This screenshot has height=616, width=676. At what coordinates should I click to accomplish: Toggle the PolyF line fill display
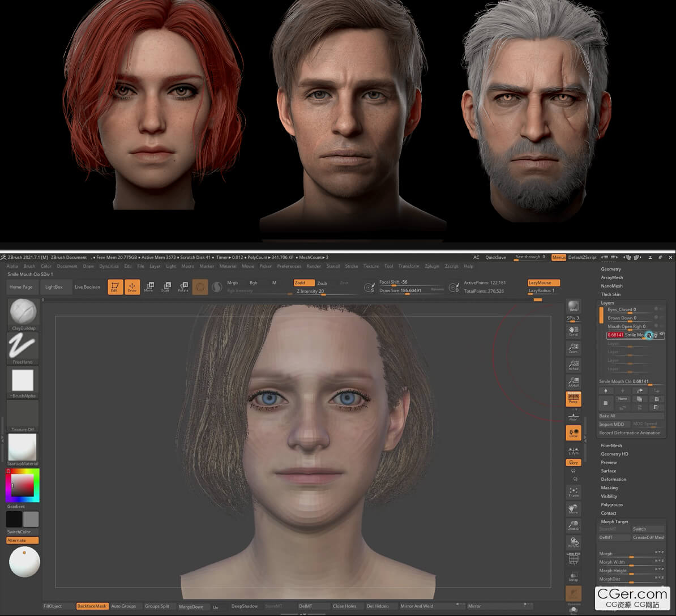point(574,559)
